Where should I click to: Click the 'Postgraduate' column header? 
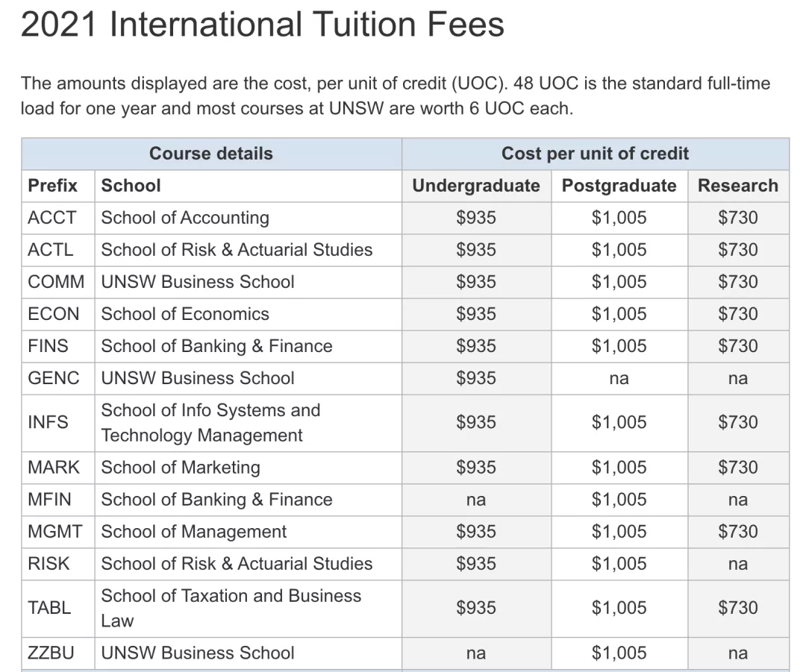coord(619,186)
